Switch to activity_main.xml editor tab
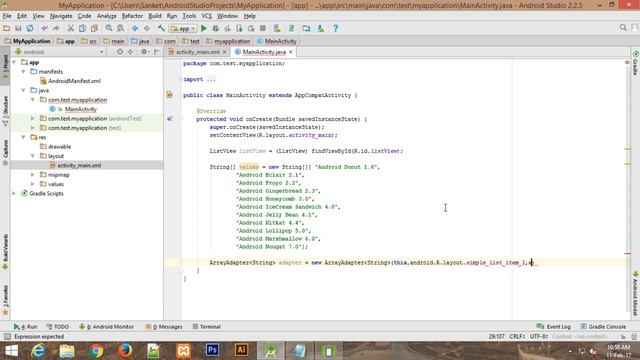 198,52
